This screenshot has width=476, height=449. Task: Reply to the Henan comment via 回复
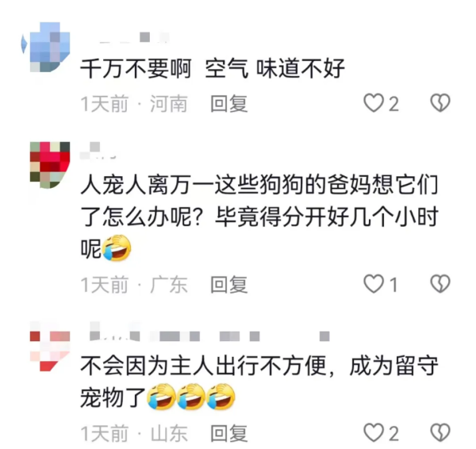(x=229, y=103)
